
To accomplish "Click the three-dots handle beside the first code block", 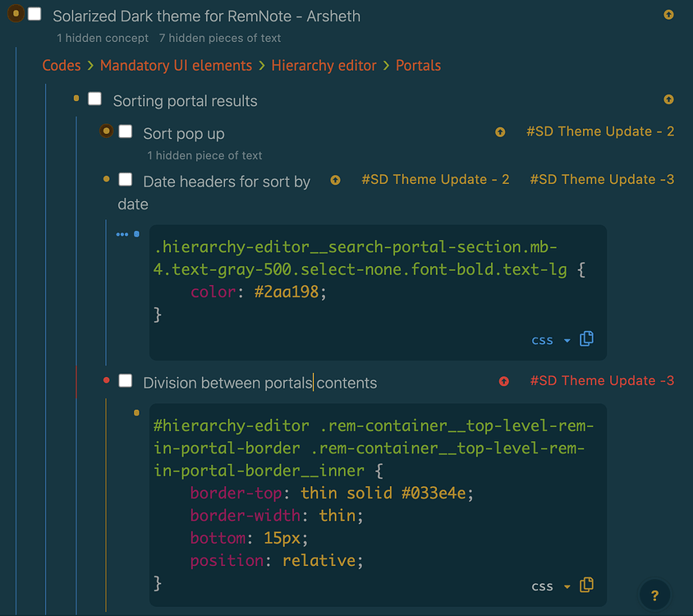I will point(122,234).
